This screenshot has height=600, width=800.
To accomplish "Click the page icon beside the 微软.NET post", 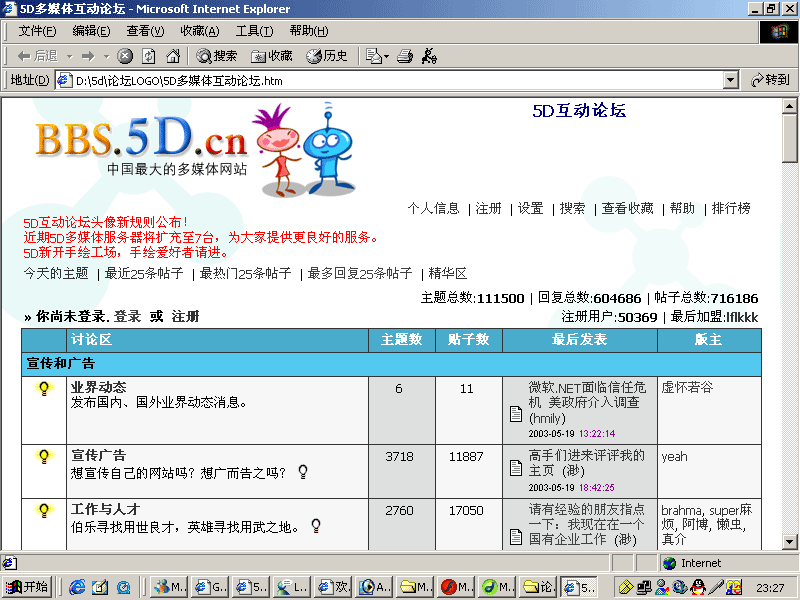I will [516, 414].
